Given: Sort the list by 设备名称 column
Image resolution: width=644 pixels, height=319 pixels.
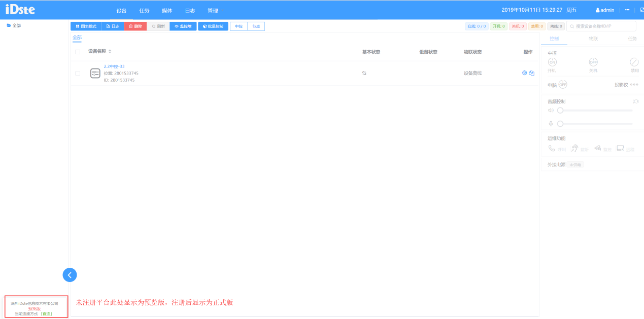Looking at the screenshot, I should point(110,52).
